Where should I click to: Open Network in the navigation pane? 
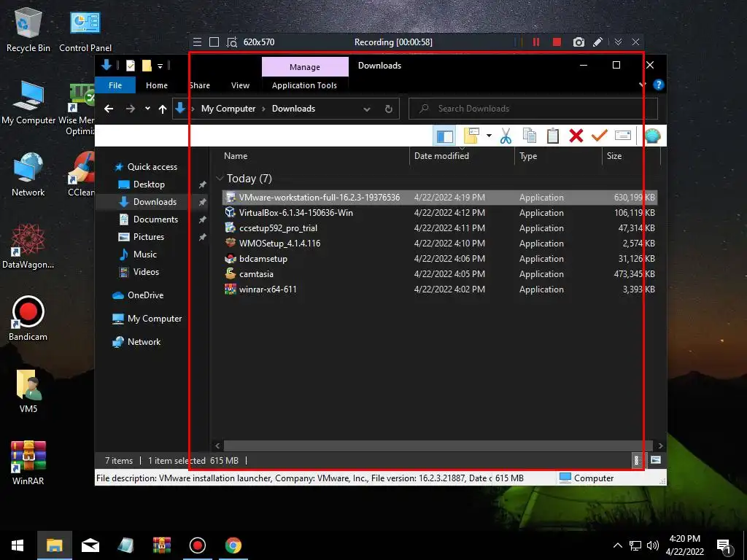[x=144, y=342]
